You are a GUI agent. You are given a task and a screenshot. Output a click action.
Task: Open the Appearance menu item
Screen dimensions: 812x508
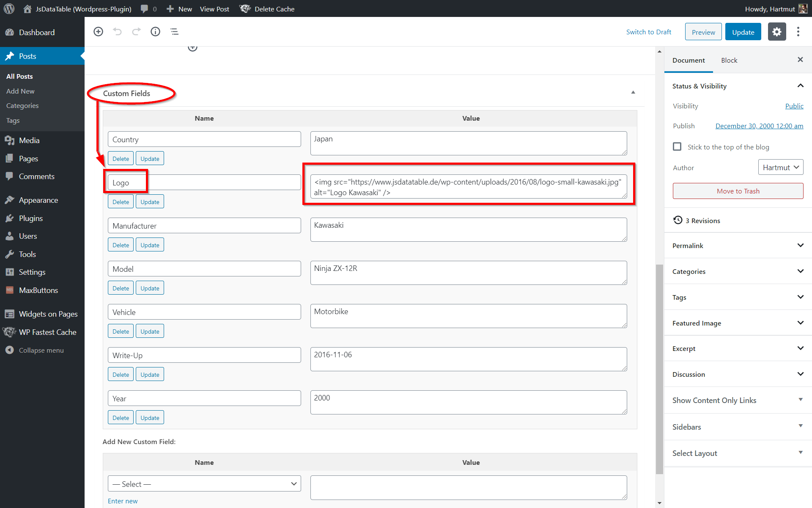[x=42, y=200]
